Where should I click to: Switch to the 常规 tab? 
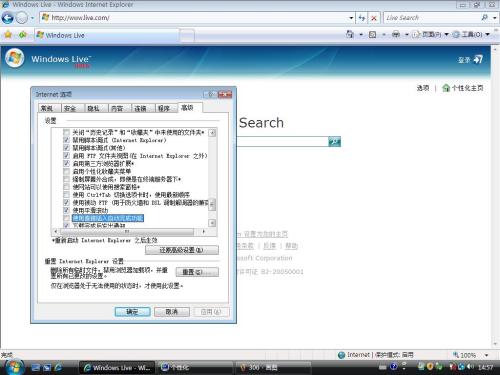(x=47, y=108)
